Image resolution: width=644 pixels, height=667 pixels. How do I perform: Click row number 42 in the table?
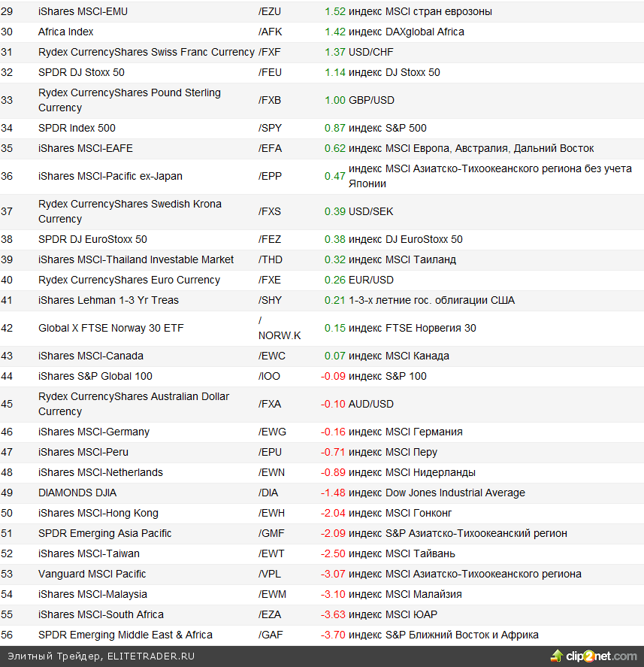coord(7,328)
